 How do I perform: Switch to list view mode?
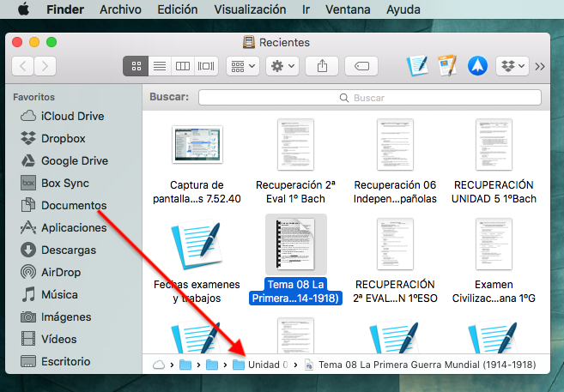[160, 66]
